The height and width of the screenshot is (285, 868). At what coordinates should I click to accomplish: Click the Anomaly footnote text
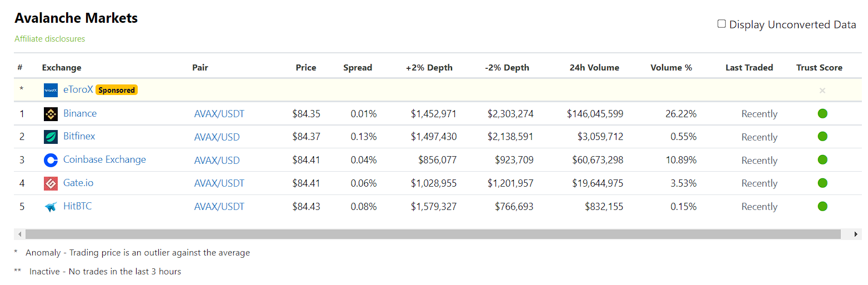pyautogui.click(x=138, y=253)
